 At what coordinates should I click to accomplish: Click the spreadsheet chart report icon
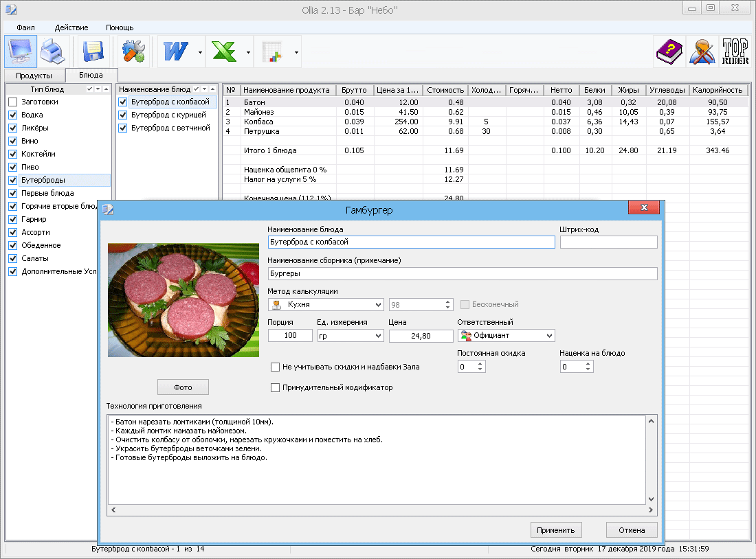tap(272, 52)
